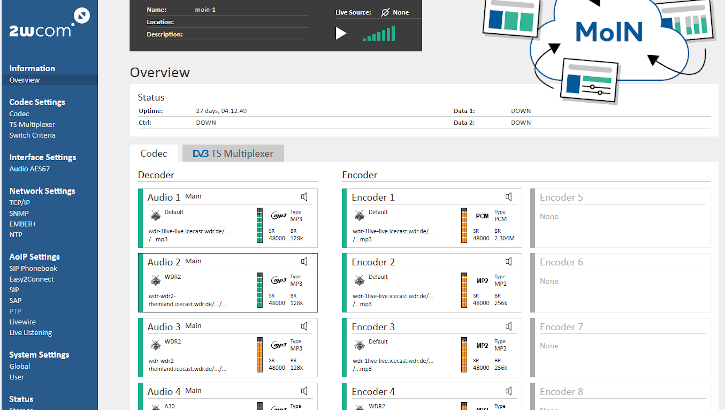Viewport: 725px width, 410px height.
Task: Open PTP settings in the sidebar
Action: (x=15, y=311)
